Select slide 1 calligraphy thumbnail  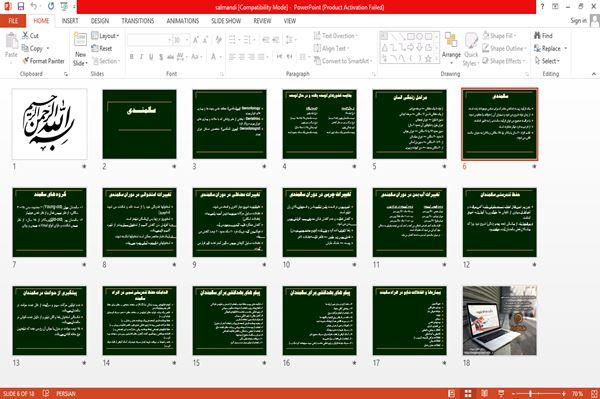[x=49, y=124]
